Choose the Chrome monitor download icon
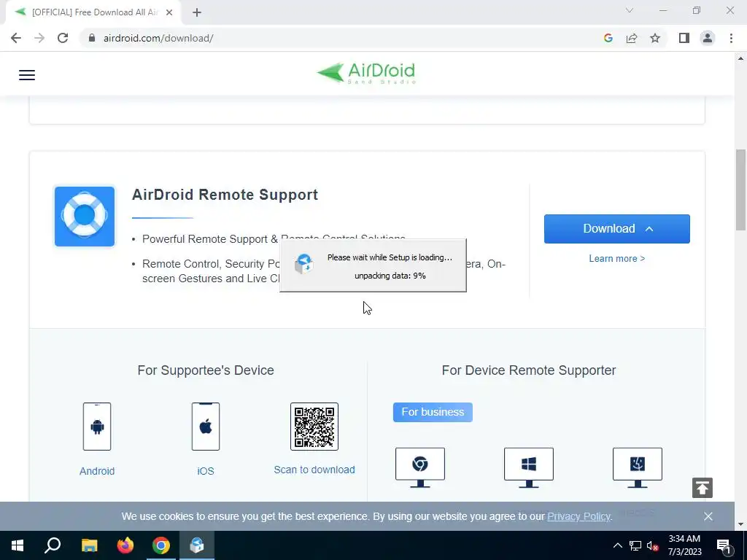 419,467
